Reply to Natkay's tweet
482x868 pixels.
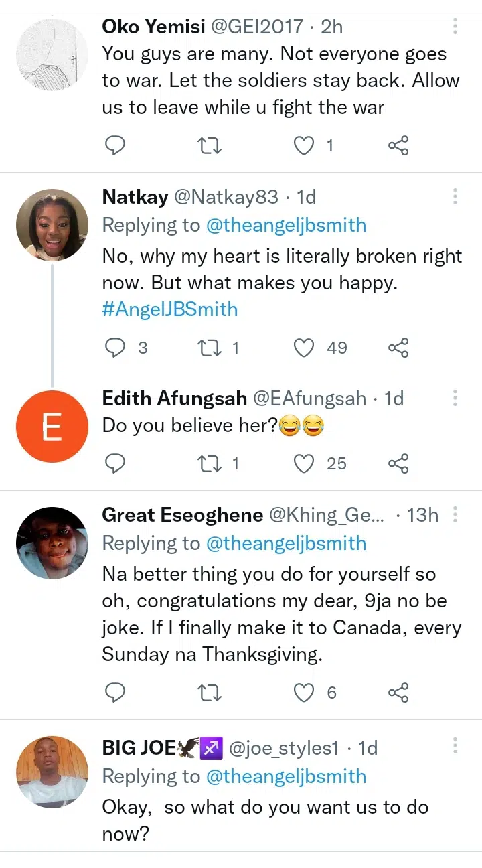click(116, 348)
